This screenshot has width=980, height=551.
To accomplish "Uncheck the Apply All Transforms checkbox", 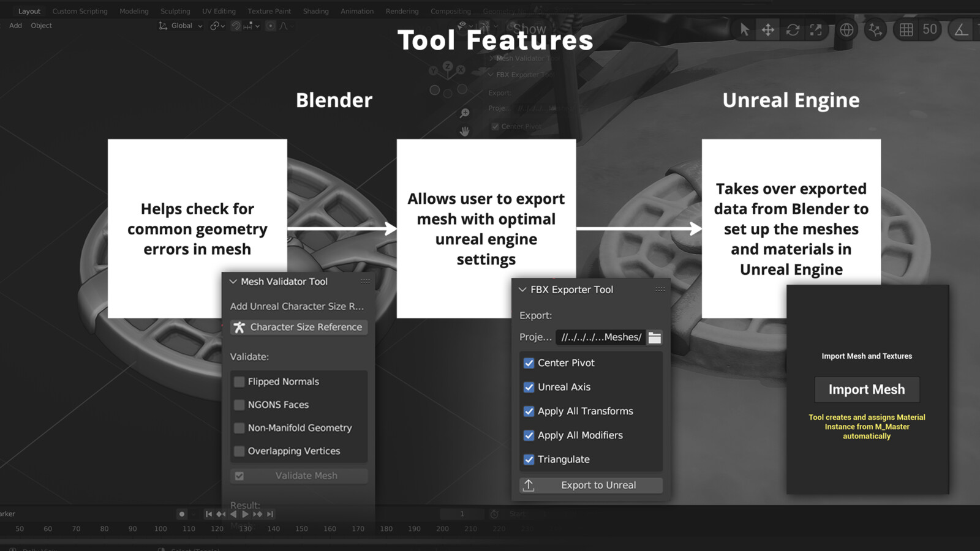I will pos(529,411).
